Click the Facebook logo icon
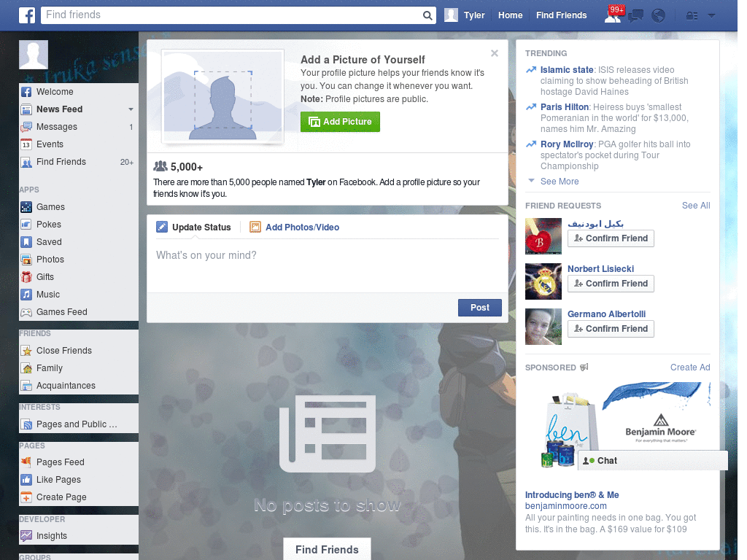 tap(27, 15)
